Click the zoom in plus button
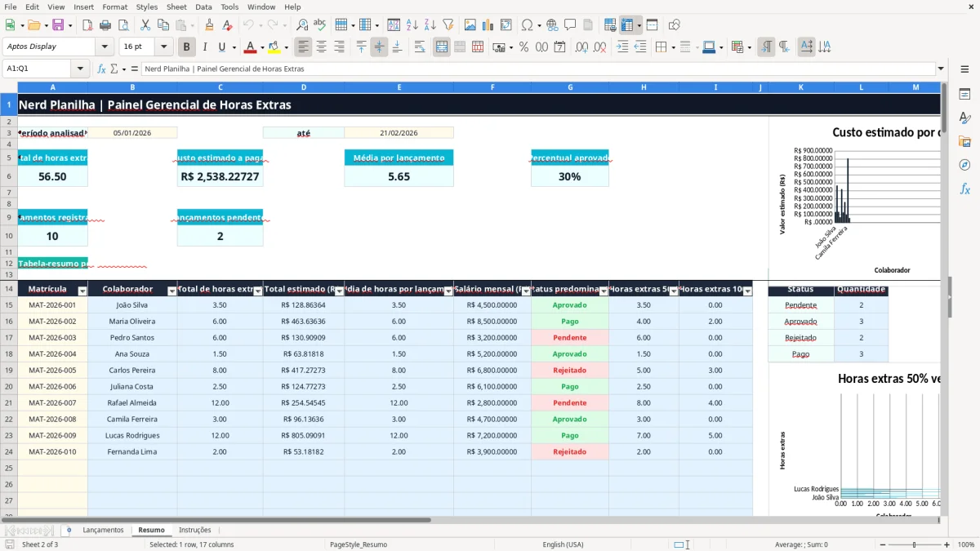 click(947, 544)
